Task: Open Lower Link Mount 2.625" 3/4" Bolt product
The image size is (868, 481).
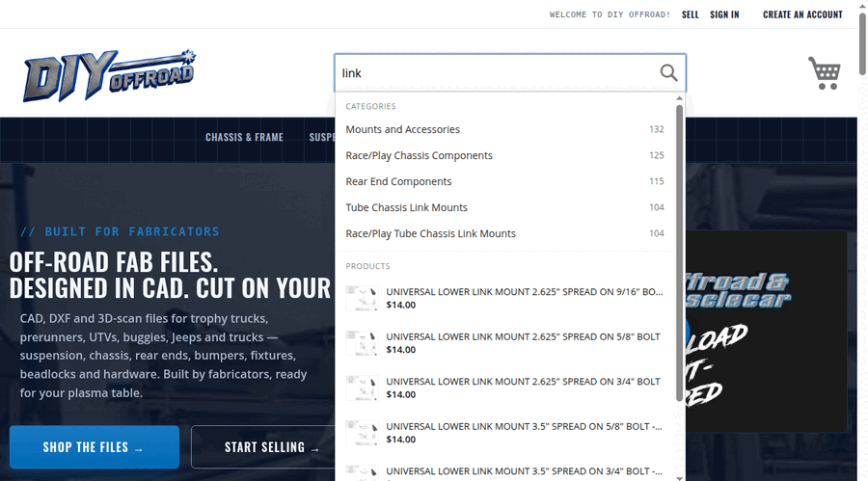Action: point(504,388)
